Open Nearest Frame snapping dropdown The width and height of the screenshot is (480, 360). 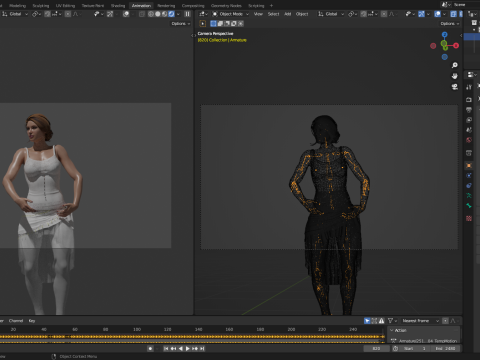tap(420, 321)
